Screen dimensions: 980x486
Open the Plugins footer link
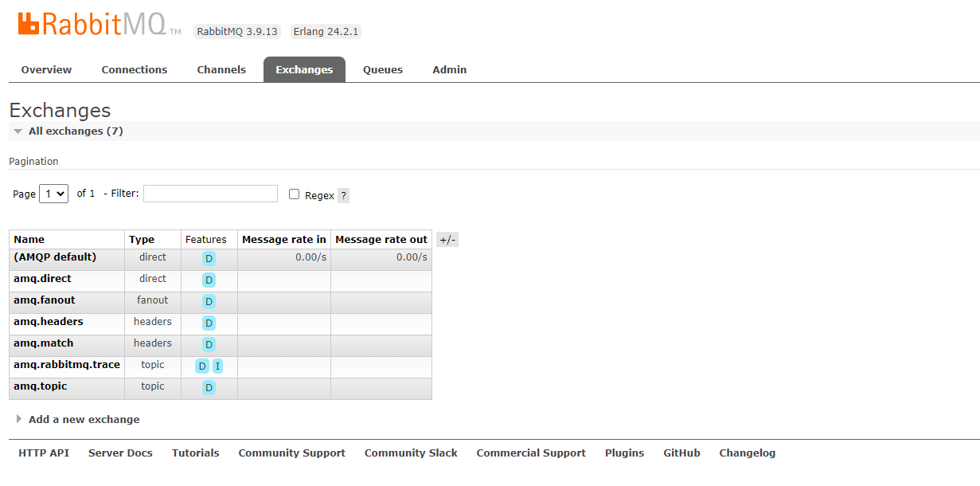[x=625, y=453]
